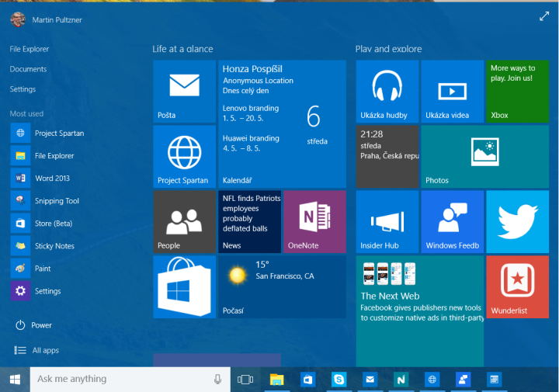
Task: Click the Play and explore group heading
Action: [x=389, y=49]
